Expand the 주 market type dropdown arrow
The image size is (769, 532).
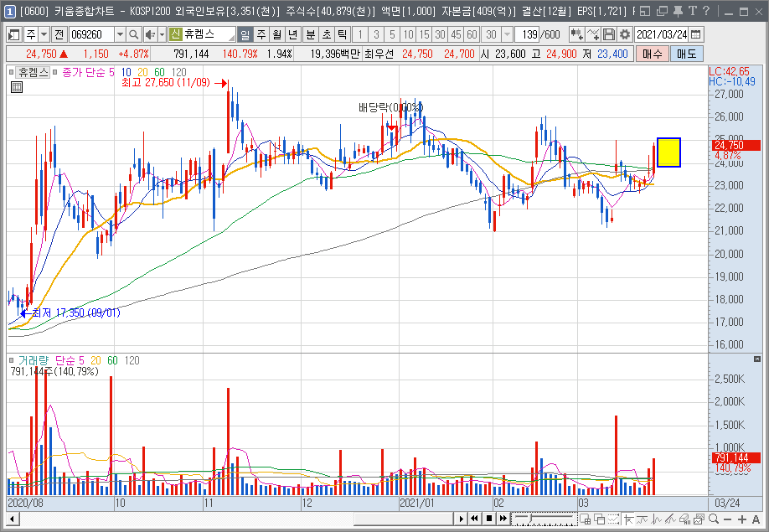pos(44,34)
